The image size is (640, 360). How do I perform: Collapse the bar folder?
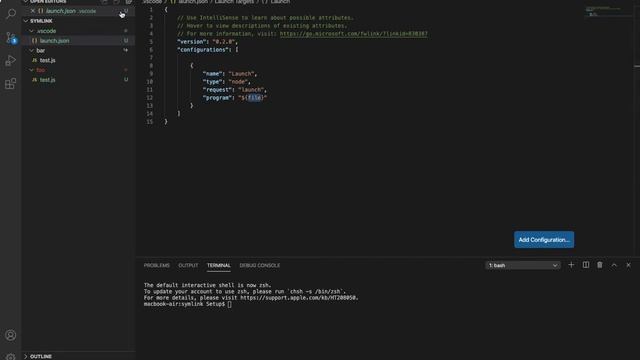31,50
